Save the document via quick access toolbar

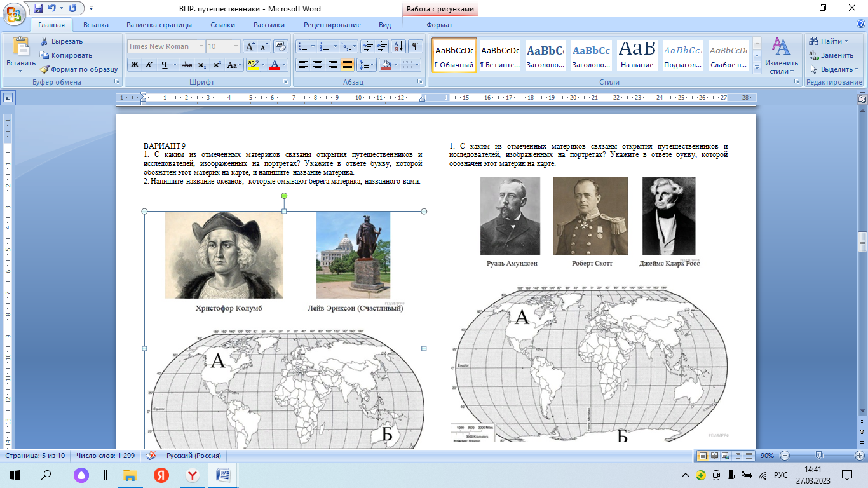coord(38,8)
